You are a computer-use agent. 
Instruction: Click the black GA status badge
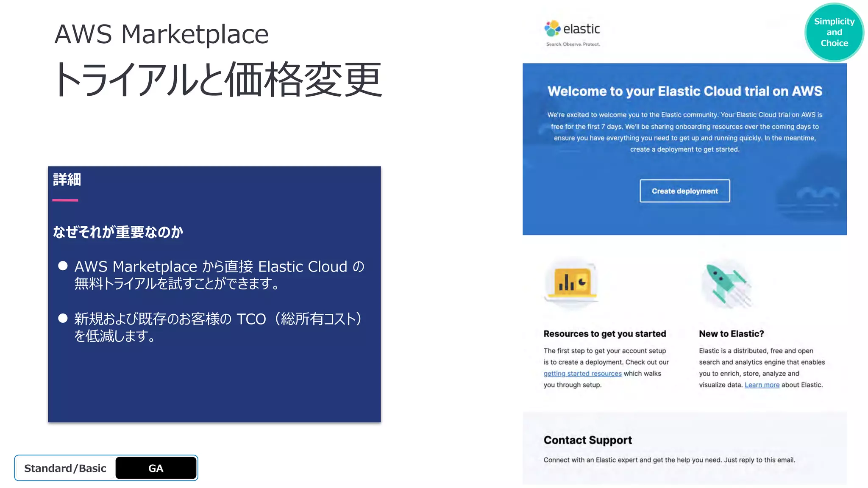156,468
